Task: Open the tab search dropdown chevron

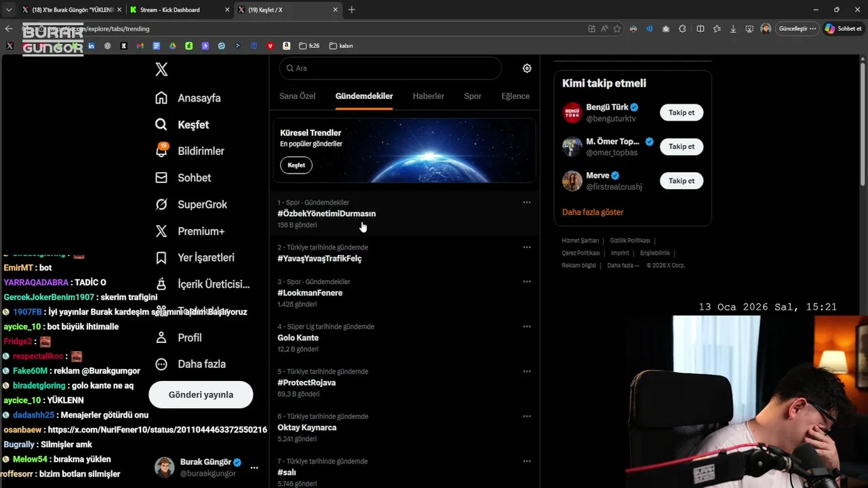Action: point(9,9)
